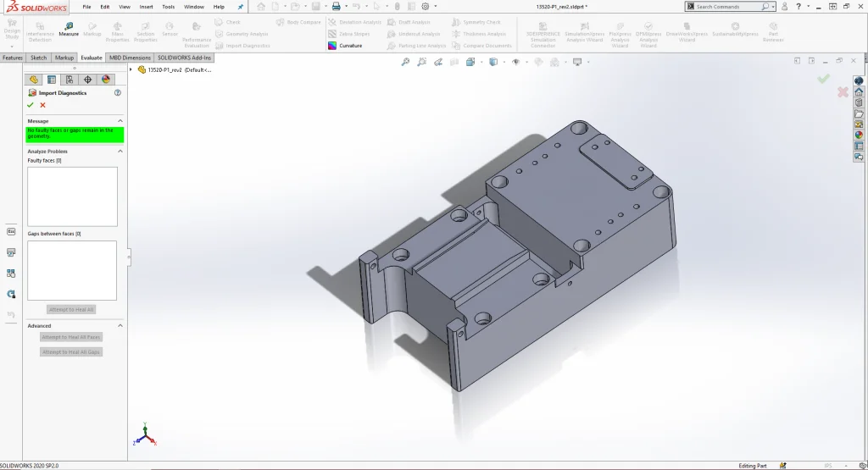868x470 pixels.
Task: Collapse the Message section
Action: [x=120, y=121]
